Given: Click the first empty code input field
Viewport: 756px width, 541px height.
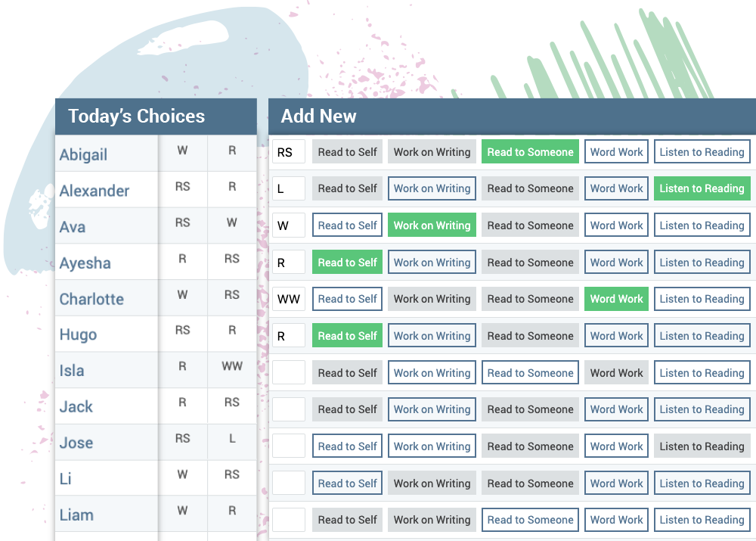Looking at the screenshot, I should [x=289, y=372].
